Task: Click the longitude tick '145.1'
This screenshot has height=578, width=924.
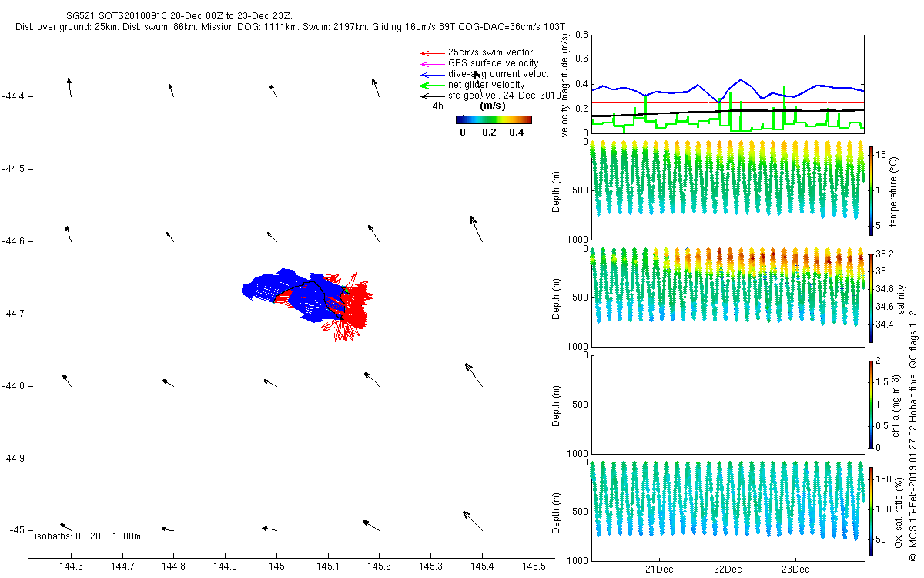Action: click(x=328, y=566)
